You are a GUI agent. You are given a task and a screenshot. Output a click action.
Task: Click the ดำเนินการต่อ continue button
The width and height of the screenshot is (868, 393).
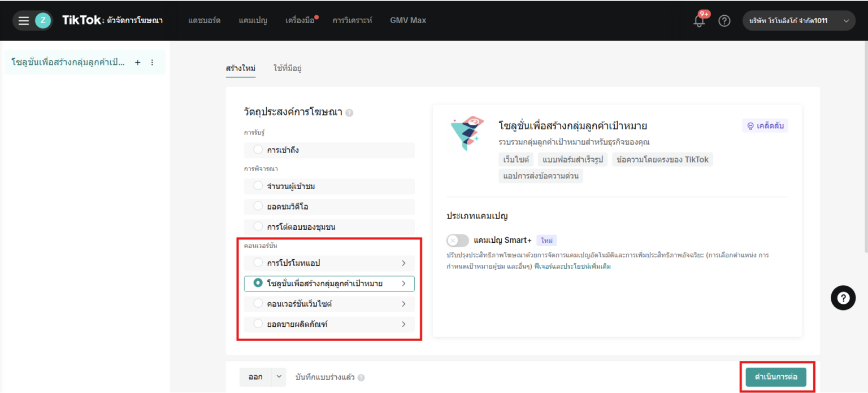point(776,377)
